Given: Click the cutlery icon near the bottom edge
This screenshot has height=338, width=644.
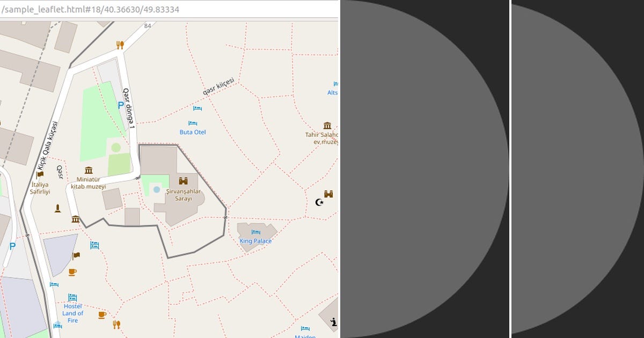Looking at the screenshot, I should [116, 324].
